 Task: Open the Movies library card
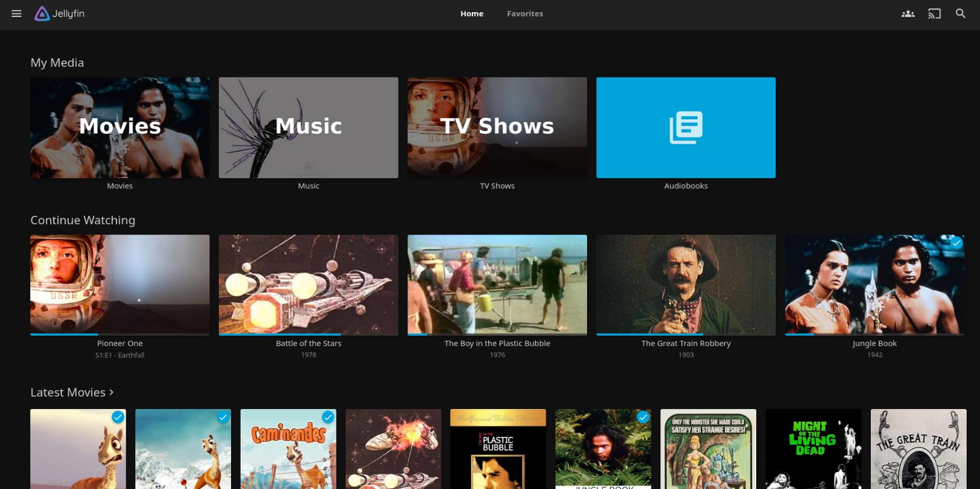pos(120,127)
